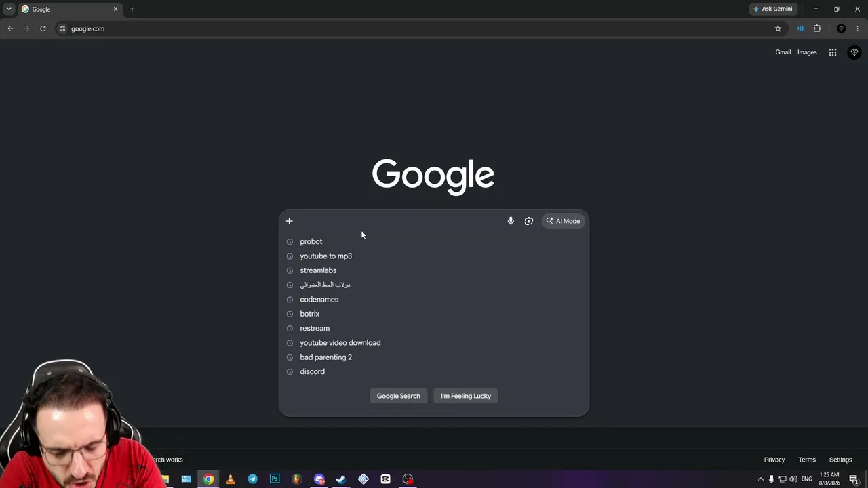Open CapCut from the taskbar
868x488 pixels.
point(385,479)
